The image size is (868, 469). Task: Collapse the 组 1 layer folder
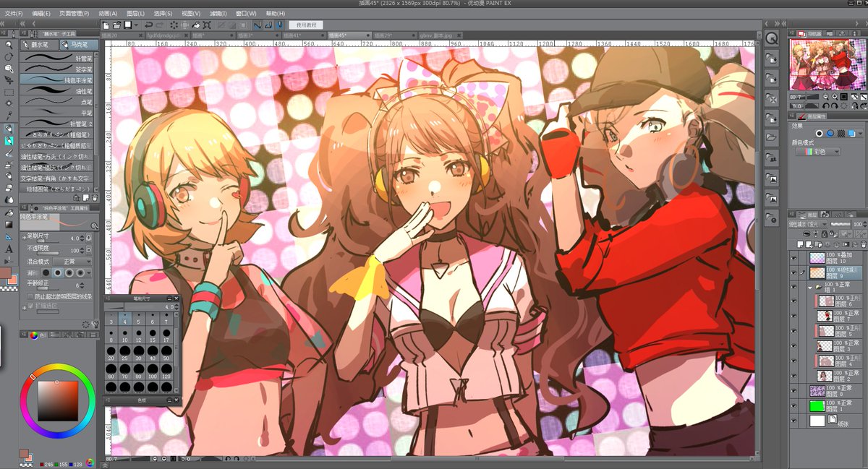pyautogui.click(x=810, y=288)
